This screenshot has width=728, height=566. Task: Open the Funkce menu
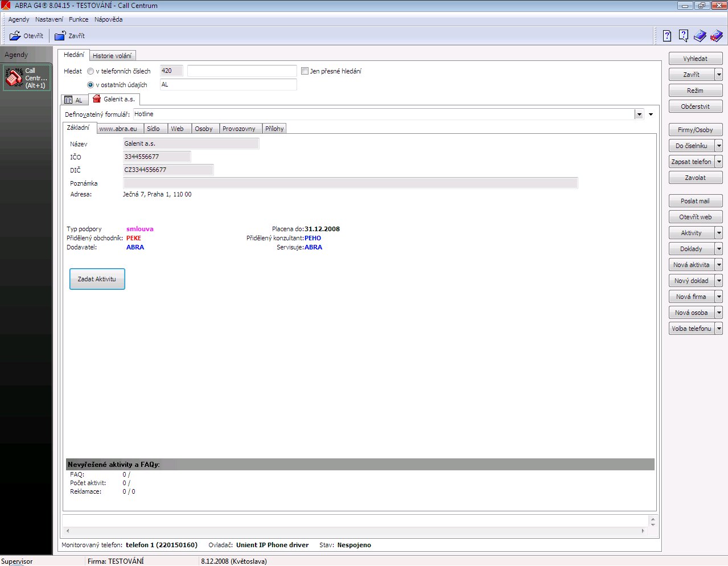tap(79, 19)
